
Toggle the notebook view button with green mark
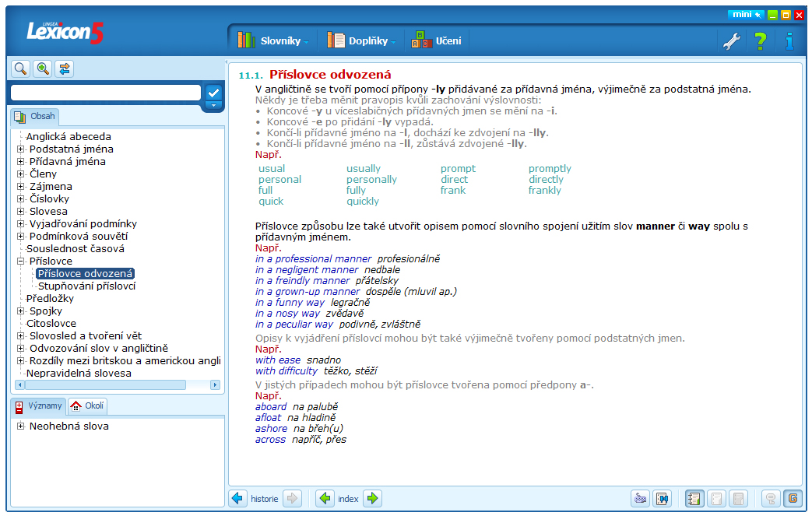tap(694, 499)
